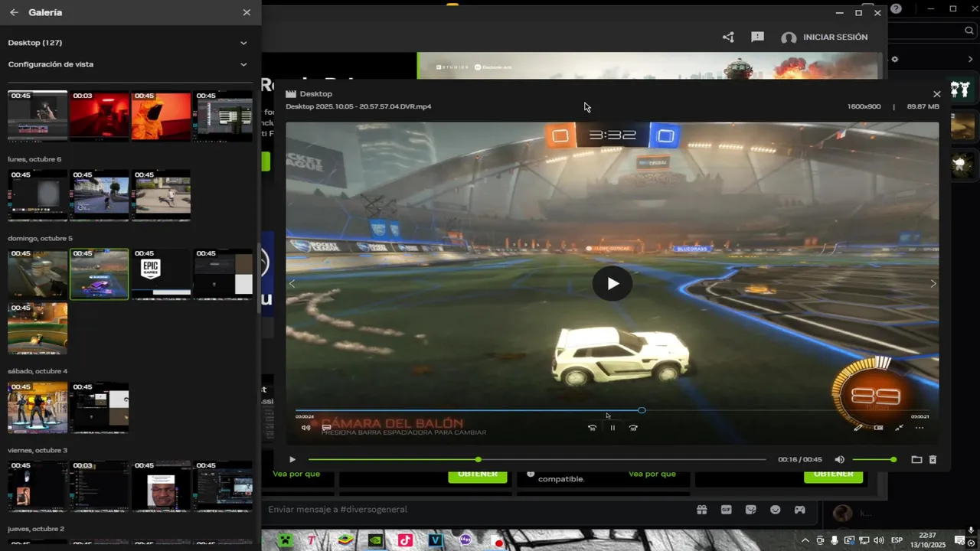
Task: Seek using the green video progress bar
Action: coord(537,460)
